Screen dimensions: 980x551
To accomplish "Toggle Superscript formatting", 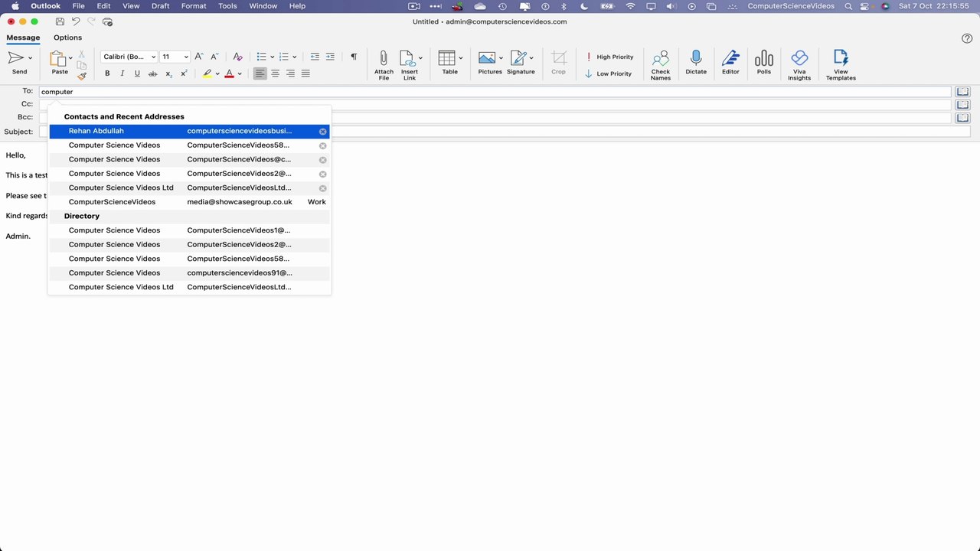I will 184,73.
